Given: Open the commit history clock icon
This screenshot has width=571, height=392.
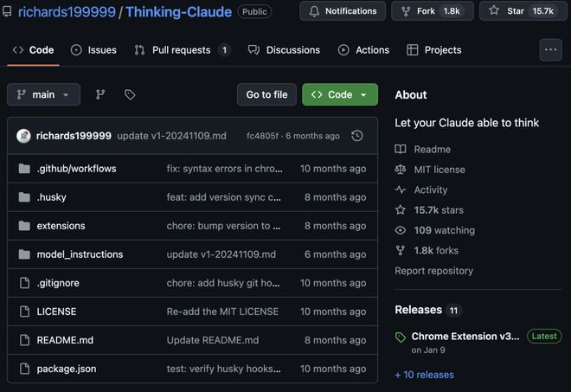Looking at the screenshot, I should [356, 136].
